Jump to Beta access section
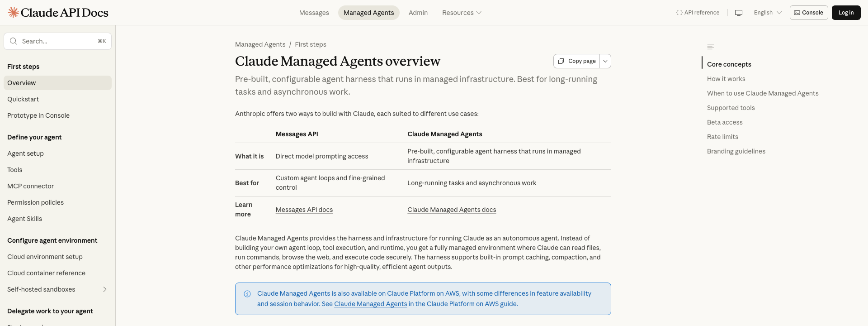The height and width of the screenshot is (326, 868). pyautogui.click(x=725, y=122)
